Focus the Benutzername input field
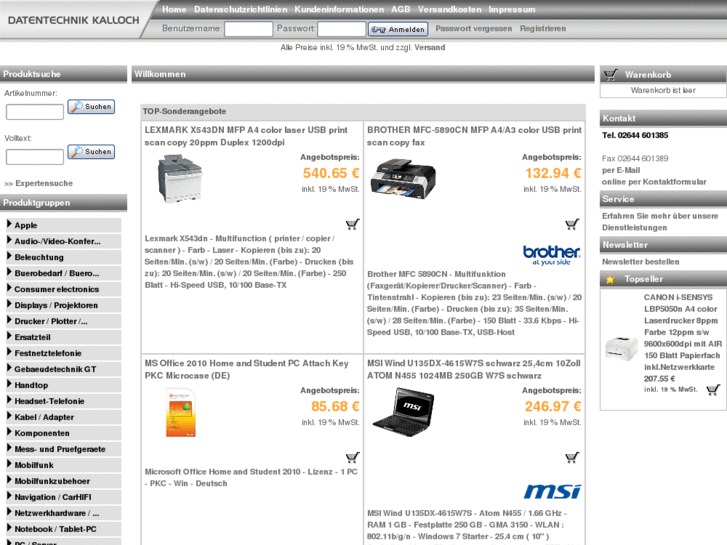 click(249, 29)
